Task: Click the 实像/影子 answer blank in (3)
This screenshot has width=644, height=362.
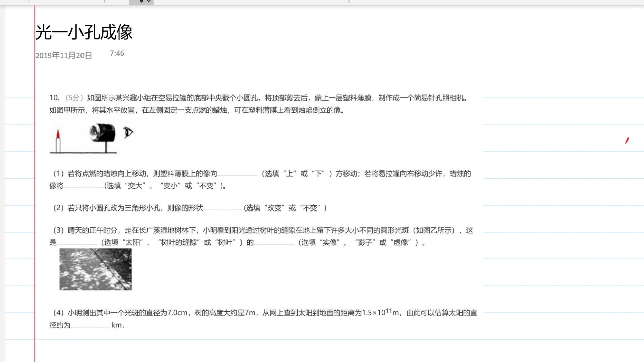Action: pyautogui.click(x=274, y=242)
